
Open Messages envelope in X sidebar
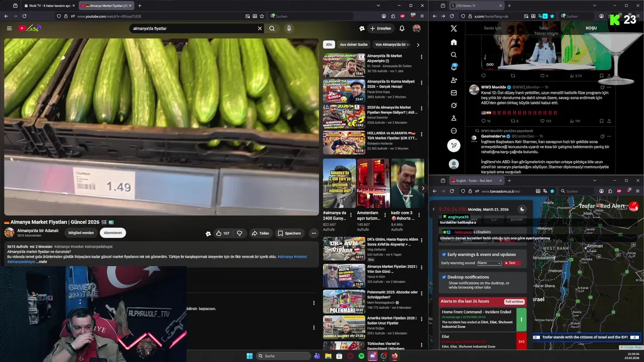454,93
